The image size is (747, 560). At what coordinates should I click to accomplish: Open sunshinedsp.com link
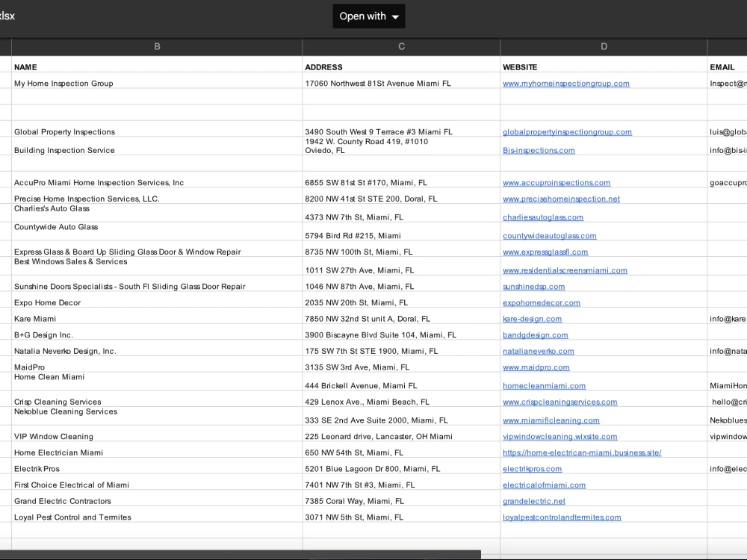pos(533,287)
